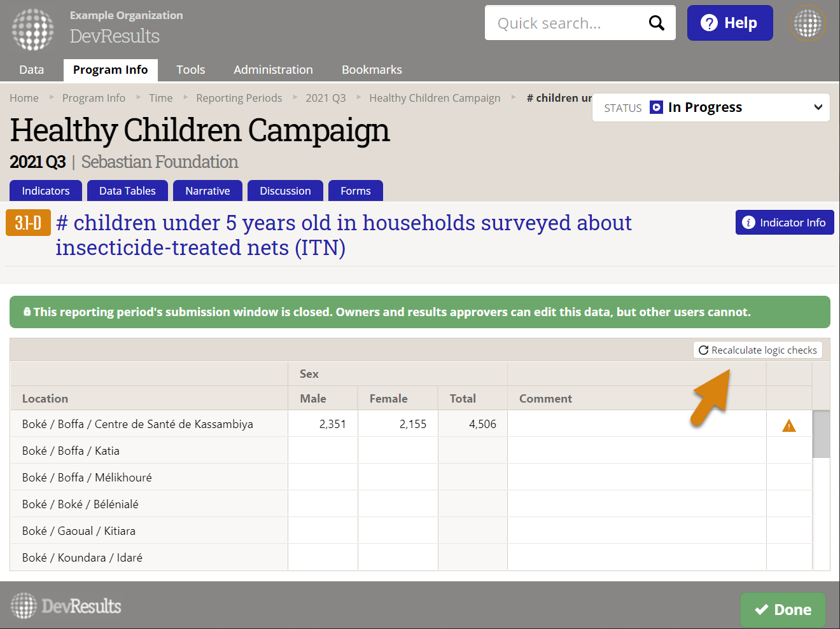Open the Administration tab
This screenshot has width=840, height=629.
tap(273, 70)
